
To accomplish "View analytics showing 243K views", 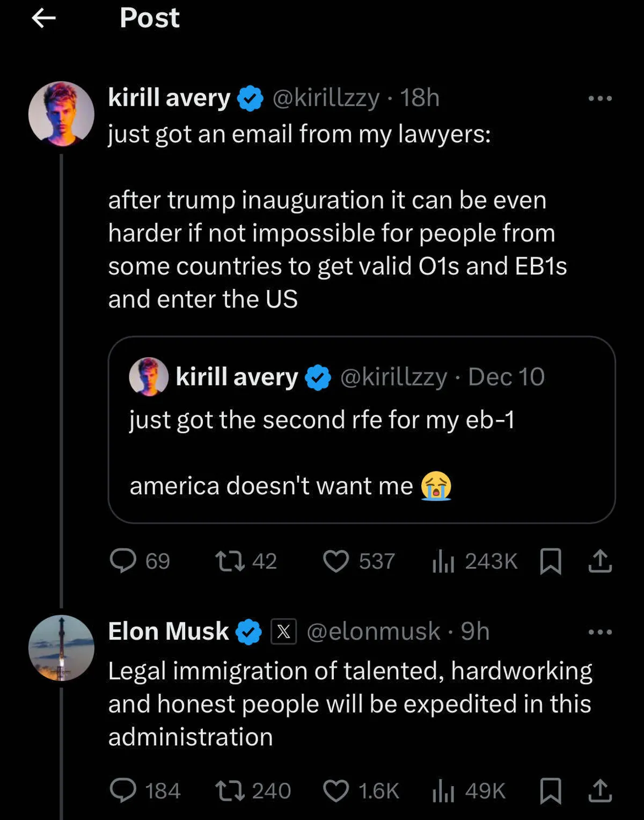I will pos(444,561).
